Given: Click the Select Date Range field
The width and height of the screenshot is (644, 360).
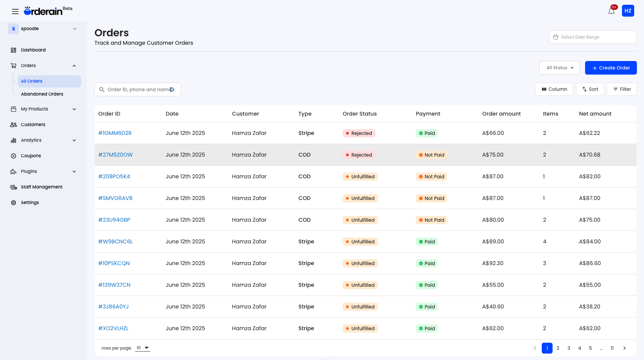Looking at the screenshot, I should point(593,37).
